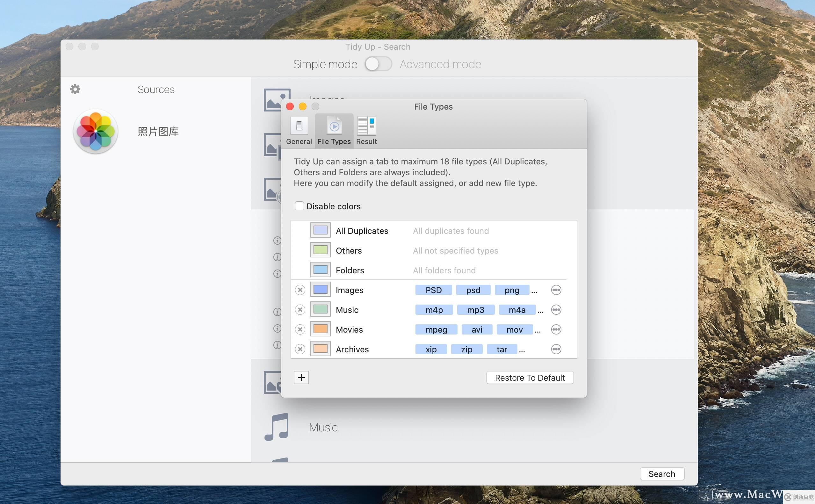Viewport: 815px width, 504px height.
Task: Enable remove button for Music row
Action: 300,309
